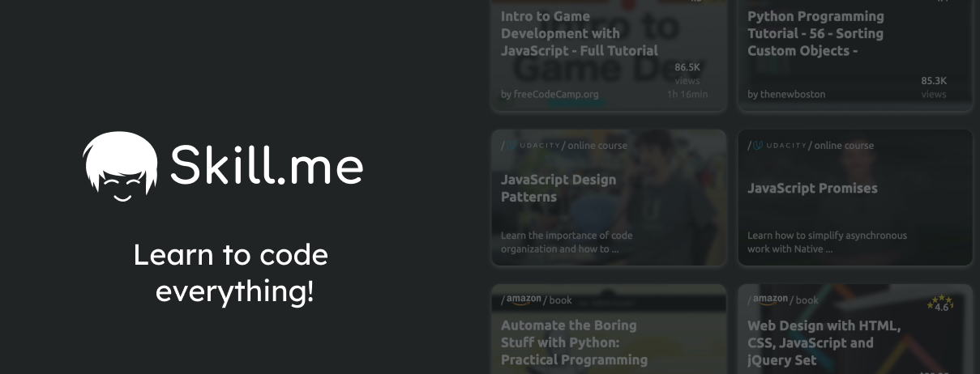Screen dimensions: 980x374
Task: Click 'book' label on Automate the Boring Stuff card
Action: [x=561, y=300]
